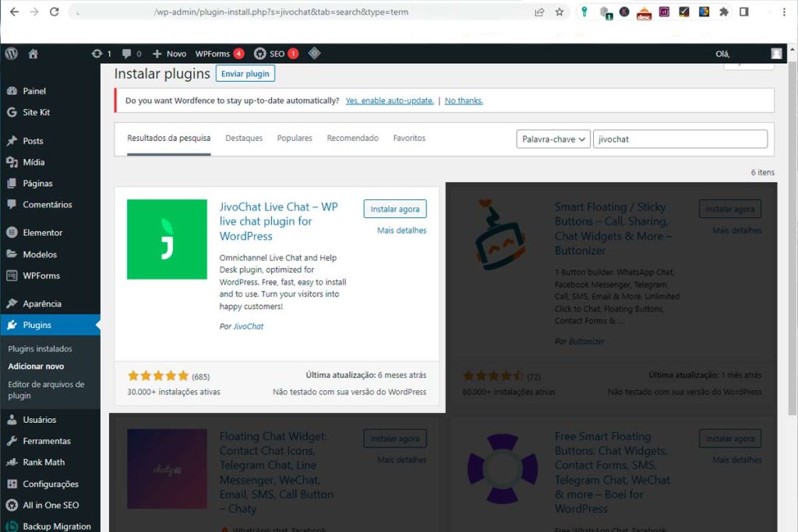Click the updates icon in admin bar
This screenshot has height=532, width=798.
tap(97, 54)
